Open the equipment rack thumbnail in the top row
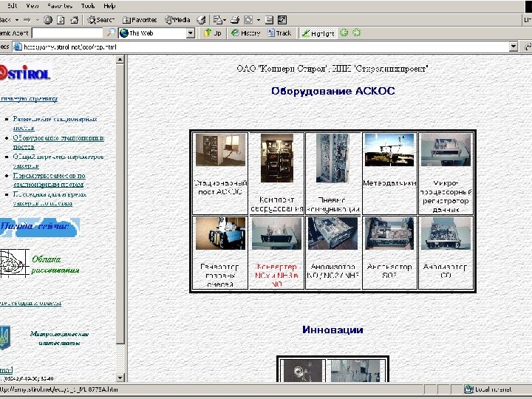532x399 pixels. pyautogui.click(x=277, y=158)
